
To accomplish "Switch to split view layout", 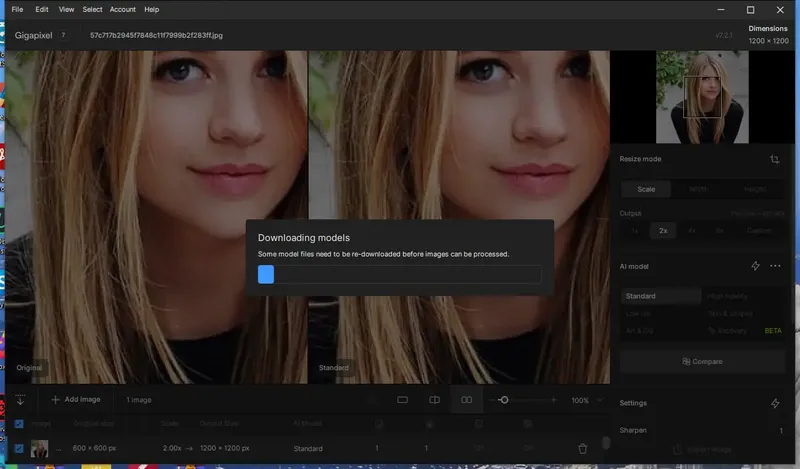I will pos(434,400).
